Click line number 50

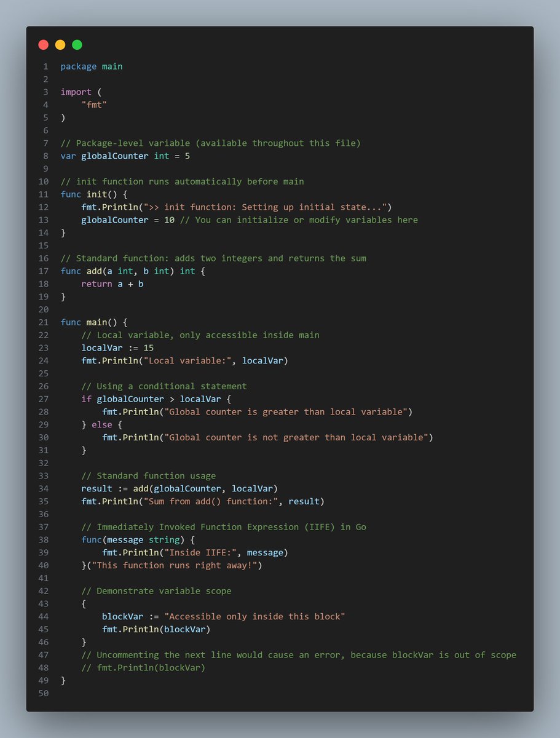(x=44, y=694)
